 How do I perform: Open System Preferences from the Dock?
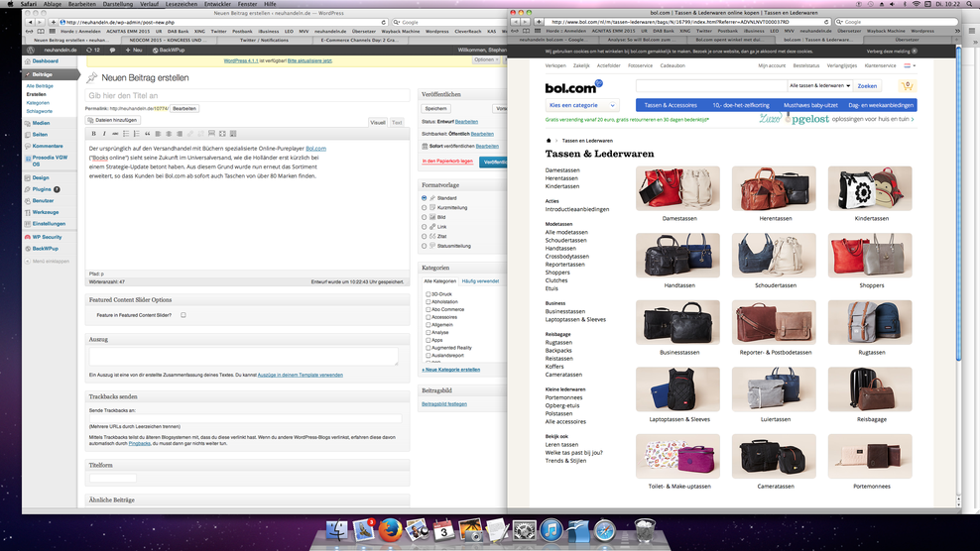(525, 530)
